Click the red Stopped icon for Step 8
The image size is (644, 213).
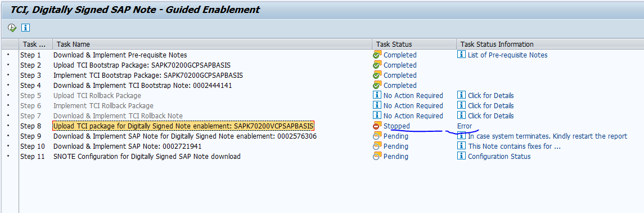click(377, 126)
